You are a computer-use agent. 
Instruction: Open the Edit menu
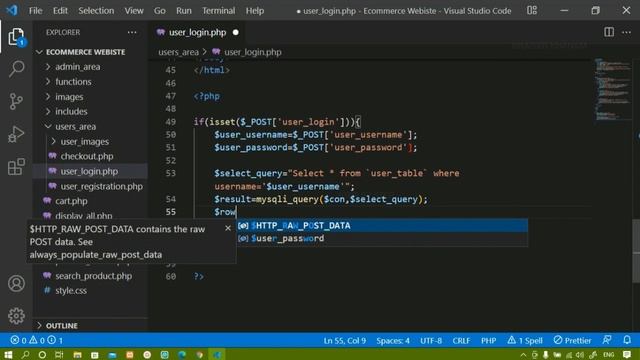coord(60,11)
